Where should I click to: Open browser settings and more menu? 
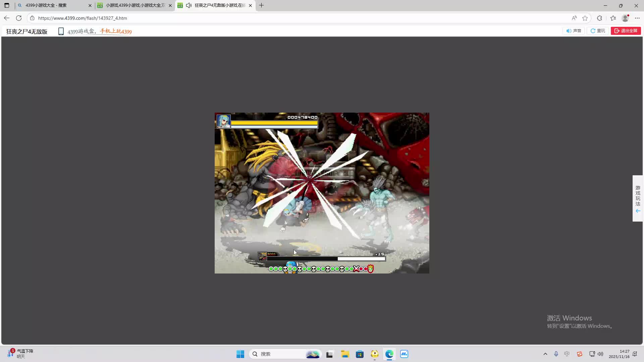pos(637,18)
